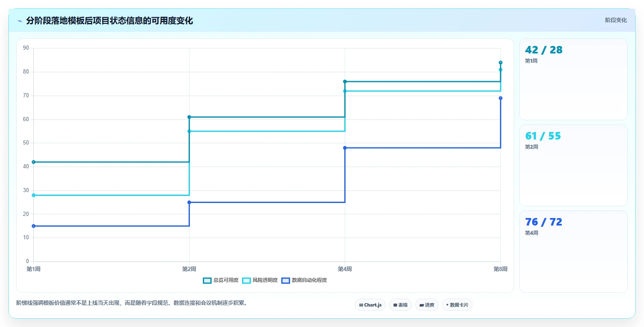Toggle the 风险透明度 legend item
Image resolution: width=644 pixels, height=327 pixels.
tap(260, 280)
